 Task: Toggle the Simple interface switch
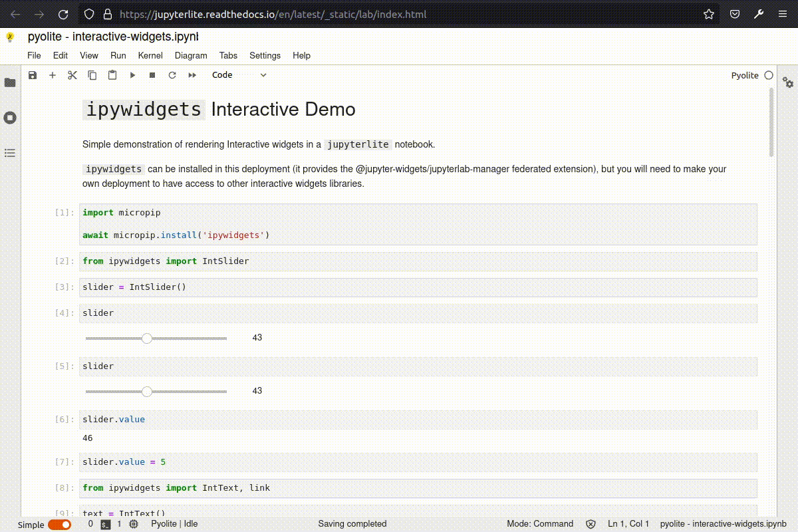[60, 525]
